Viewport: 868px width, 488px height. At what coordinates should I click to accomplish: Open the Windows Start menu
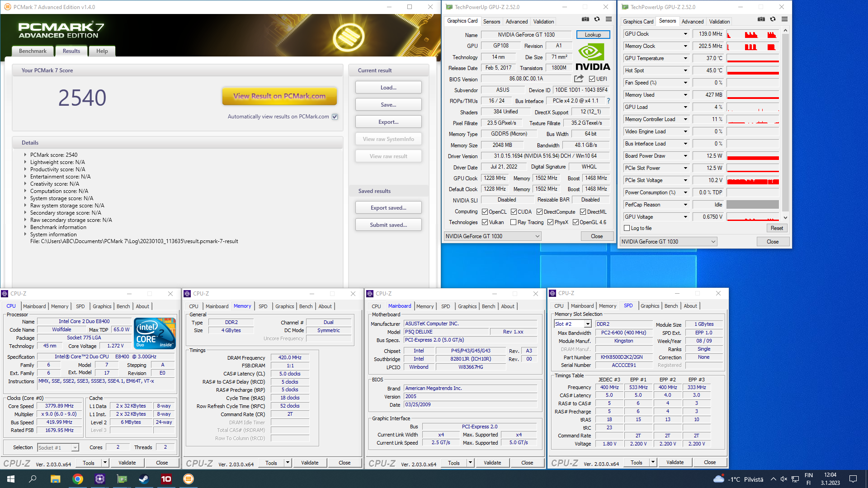click(x=11, y=479)
